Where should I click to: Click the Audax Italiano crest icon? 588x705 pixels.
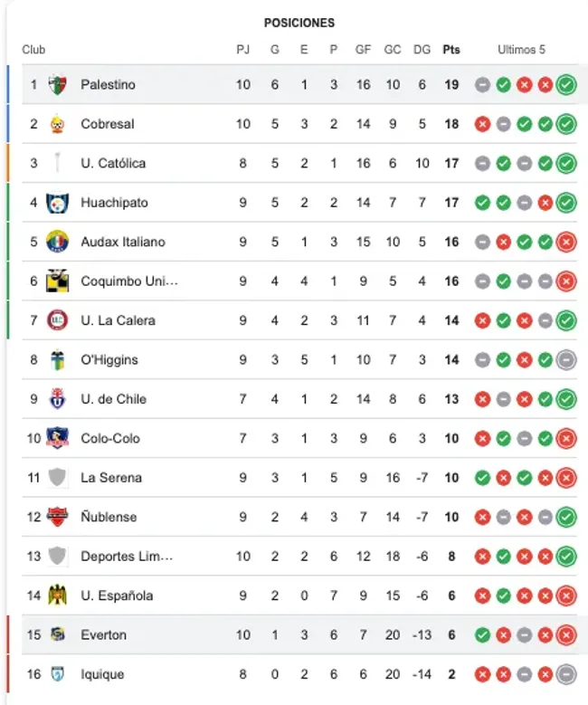pyautogui.click(x=57, y=242)
